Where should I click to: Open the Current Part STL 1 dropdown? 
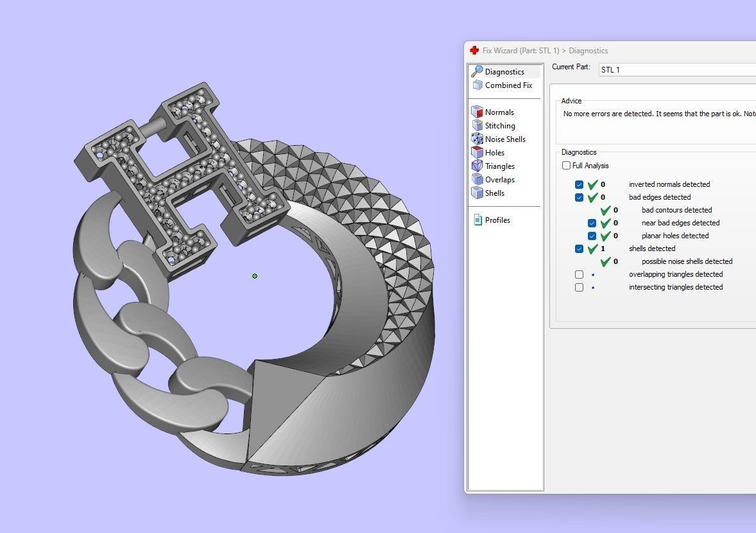678,69
